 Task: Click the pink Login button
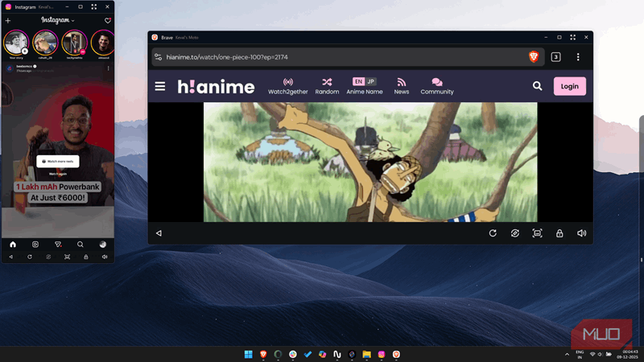[x=569, y=86]
